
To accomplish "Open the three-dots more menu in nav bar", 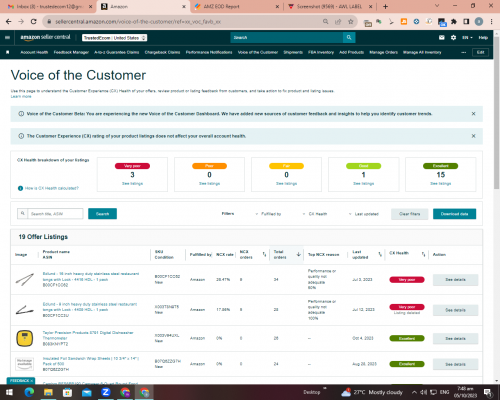I will click(x=463, y=52).
